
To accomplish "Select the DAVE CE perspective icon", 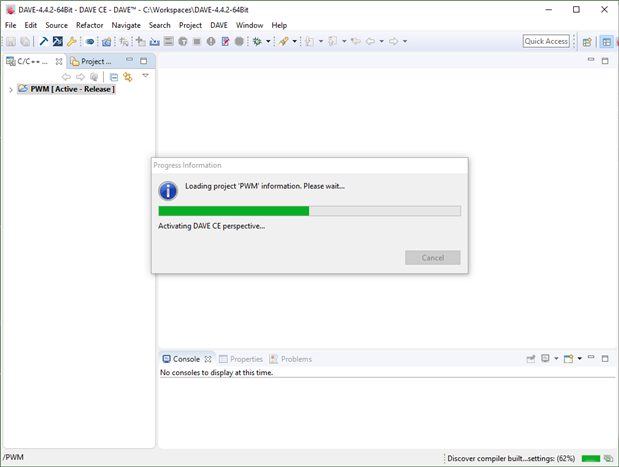I will [x=607, y=41].
